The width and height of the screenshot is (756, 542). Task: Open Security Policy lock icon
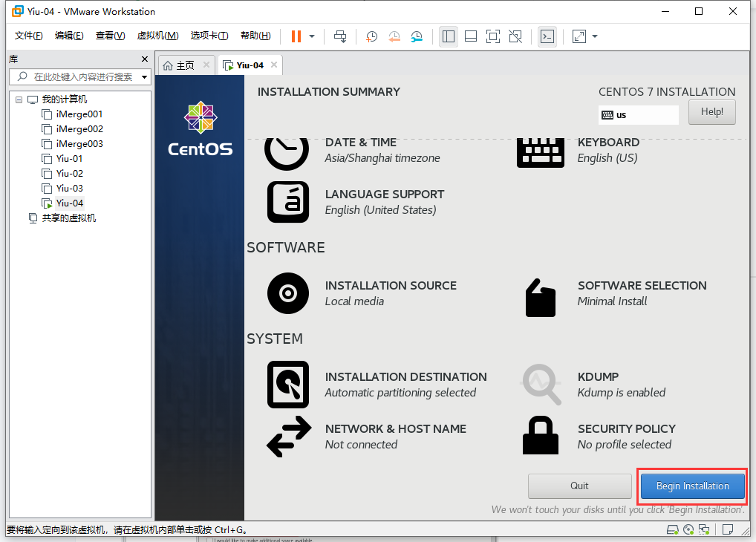pyautogui.click(x=541, y=435)
